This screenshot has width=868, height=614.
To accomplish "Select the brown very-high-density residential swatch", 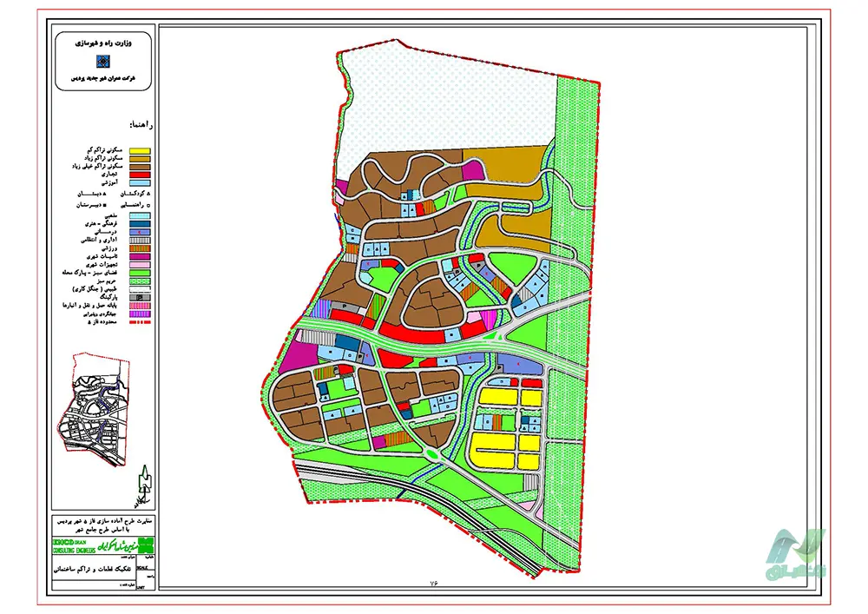I will click(x=139, y=165).
